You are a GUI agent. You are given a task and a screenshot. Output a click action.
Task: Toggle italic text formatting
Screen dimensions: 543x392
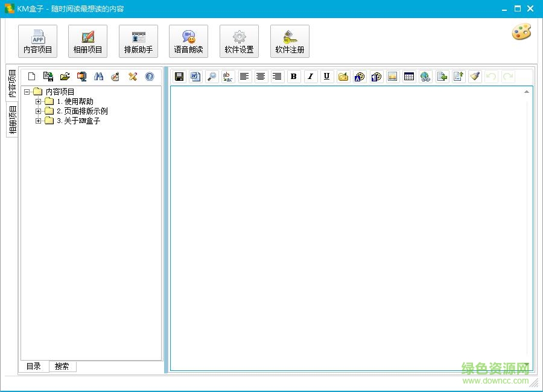click(x=310, y=77)
